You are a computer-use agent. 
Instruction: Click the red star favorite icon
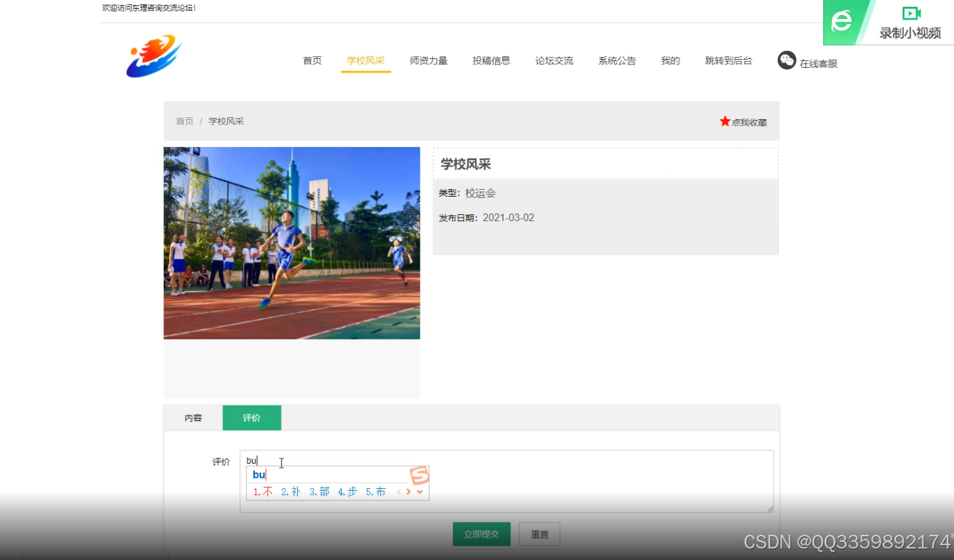[725, 121]
